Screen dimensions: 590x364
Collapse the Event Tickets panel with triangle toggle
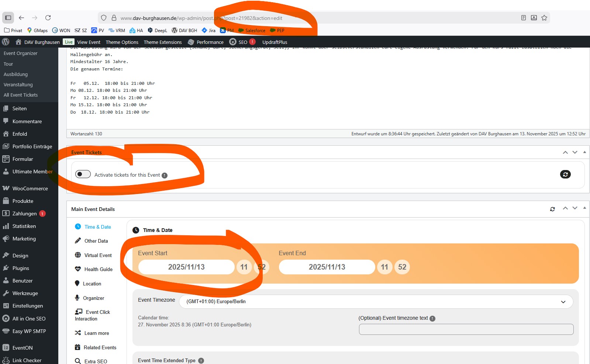[584, 152]
